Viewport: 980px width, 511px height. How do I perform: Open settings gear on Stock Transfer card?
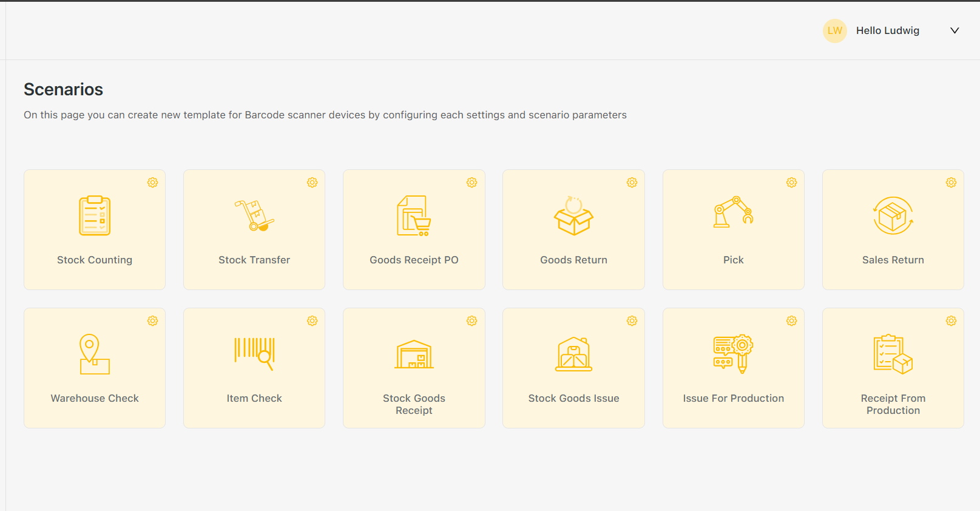click(313, 183)
